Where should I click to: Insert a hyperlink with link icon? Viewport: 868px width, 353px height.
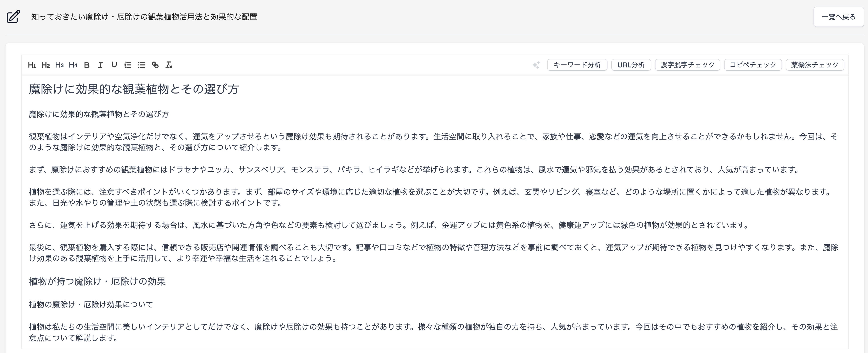155,65
